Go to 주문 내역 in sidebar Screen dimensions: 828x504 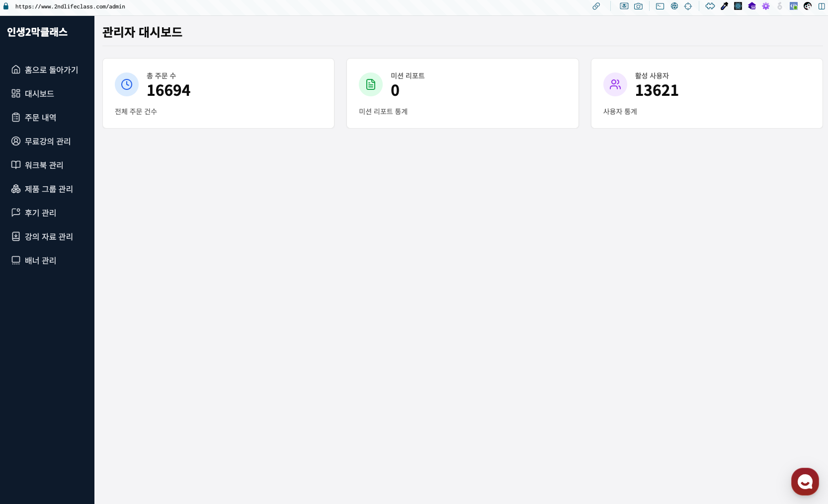coord(40,117)
